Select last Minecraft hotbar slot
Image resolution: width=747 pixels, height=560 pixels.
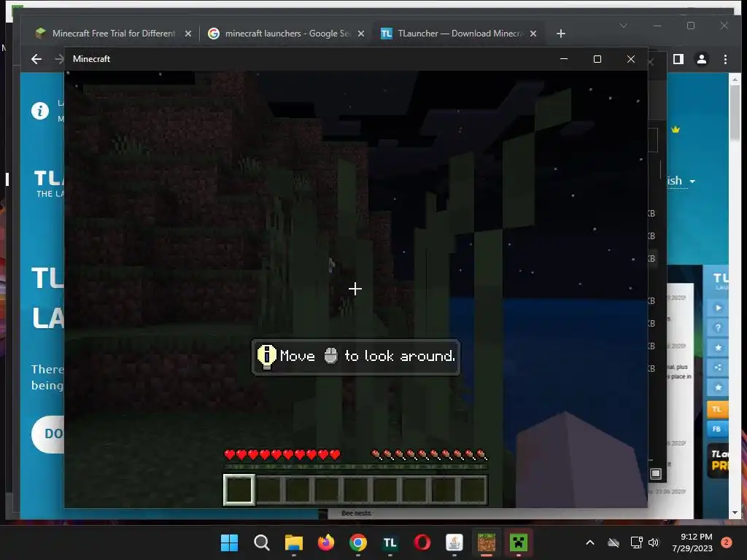point(473,489)
